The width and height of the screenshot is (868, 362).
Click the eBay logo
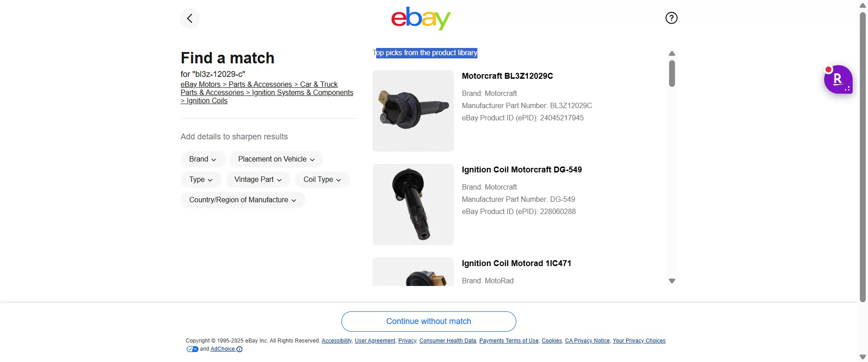tap(421, 19)
